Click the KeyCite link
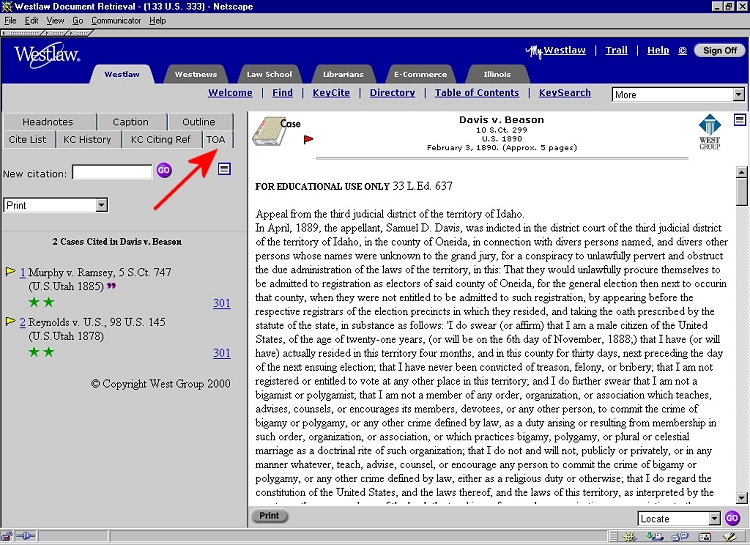Viewport: 750px width, 545px height. [x=331, y=93]
